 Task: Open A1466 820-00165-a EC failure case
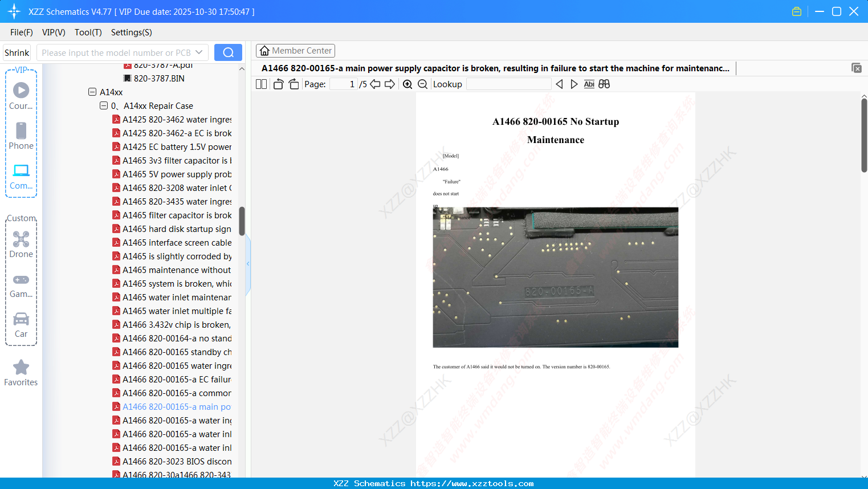(172, 379)
